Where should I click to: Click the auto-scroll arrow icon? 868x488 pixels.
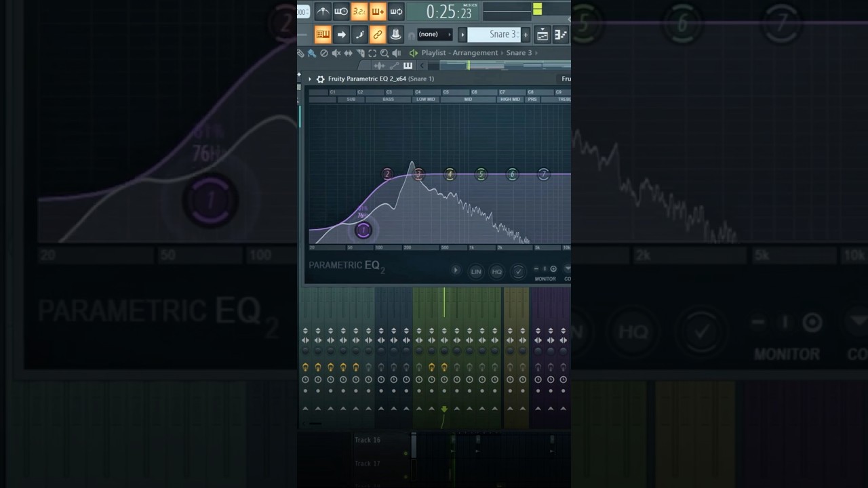(341, 35)
